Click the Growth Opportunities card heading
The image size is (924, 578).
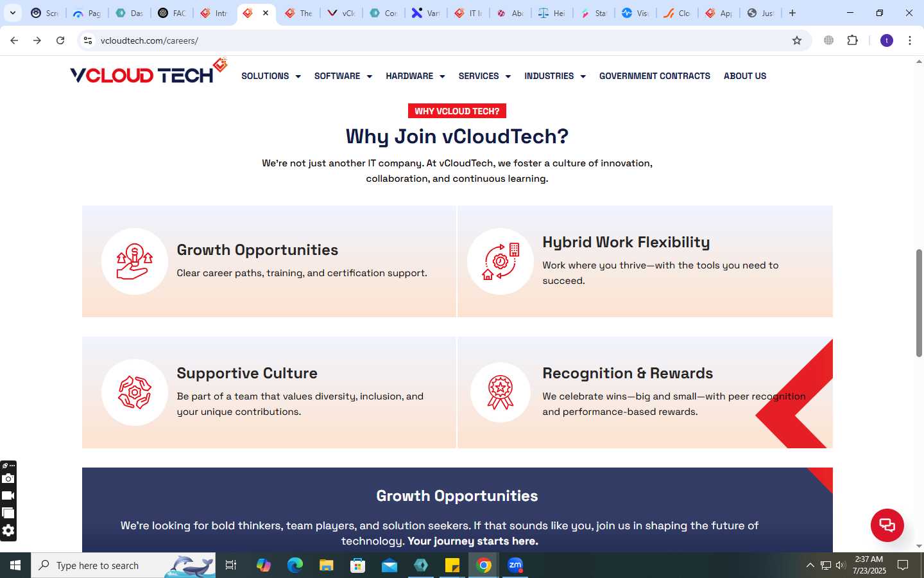(x=257, y=250)
